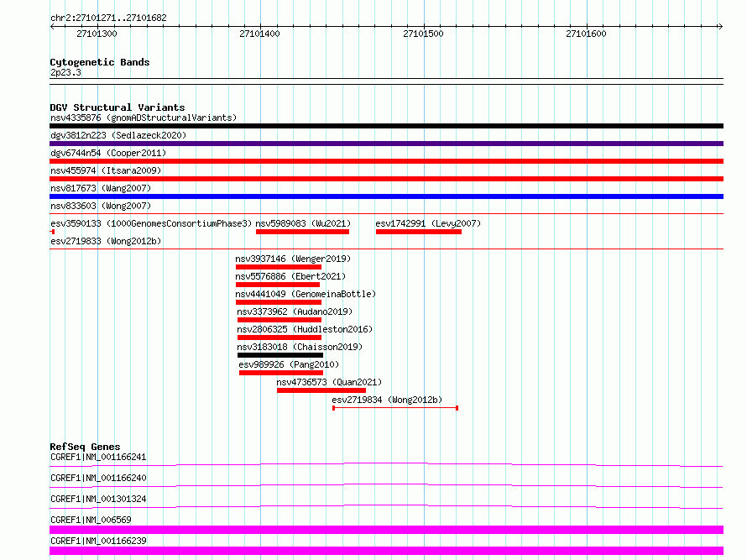Open nsv817673 (Wang2007) variant label

coord(101,188)
